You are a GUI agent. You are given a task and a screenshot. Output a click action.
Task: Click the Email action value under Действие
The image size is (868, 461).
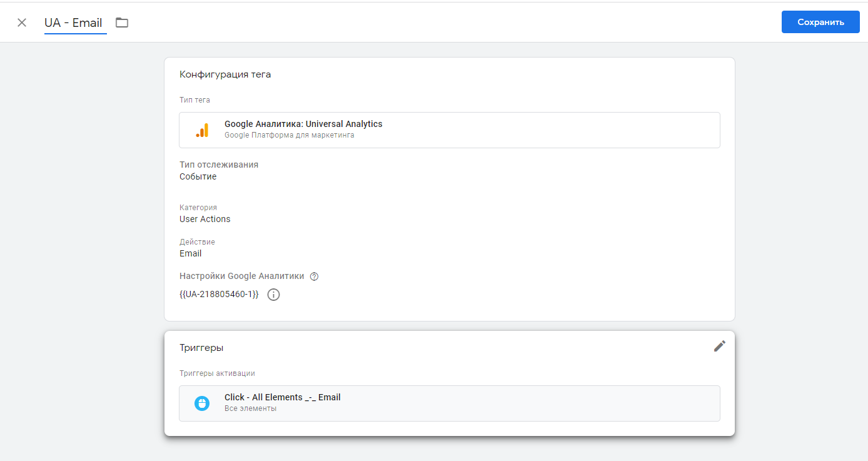[x=190, y=253]
